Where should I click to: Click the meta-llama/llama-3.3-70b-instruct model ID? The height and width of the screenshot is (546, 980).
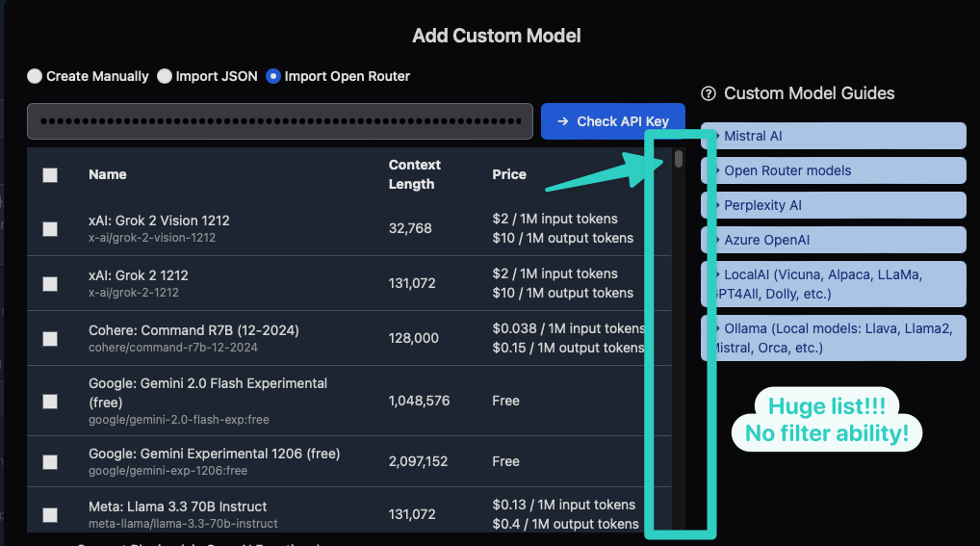point(183,524)
